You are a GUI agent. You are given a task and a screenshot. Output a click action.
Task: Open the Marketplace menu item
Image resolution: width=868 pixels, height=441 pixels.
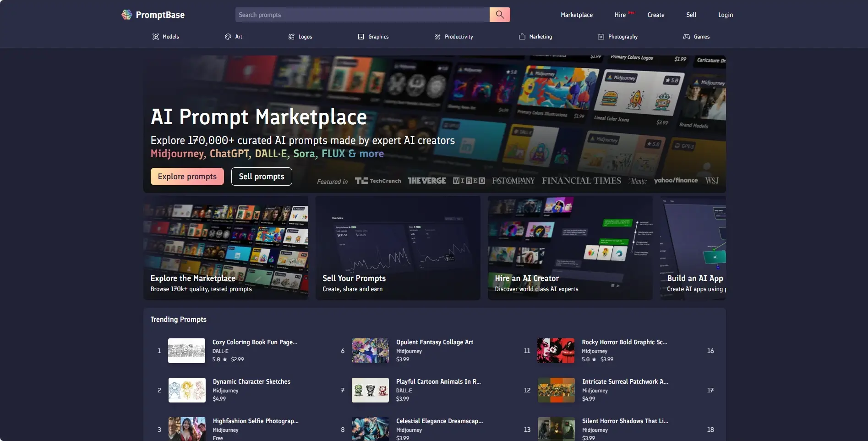click(x=576, y=15)
